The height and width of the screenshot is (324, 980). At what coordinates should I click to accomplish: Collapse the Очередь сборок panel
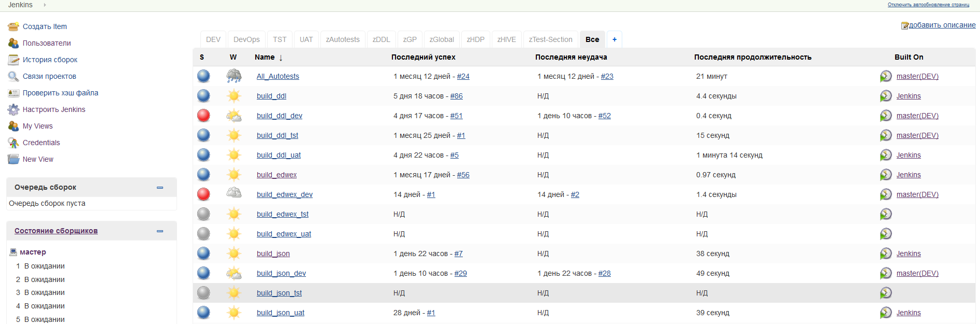click(x=160, y=188)
